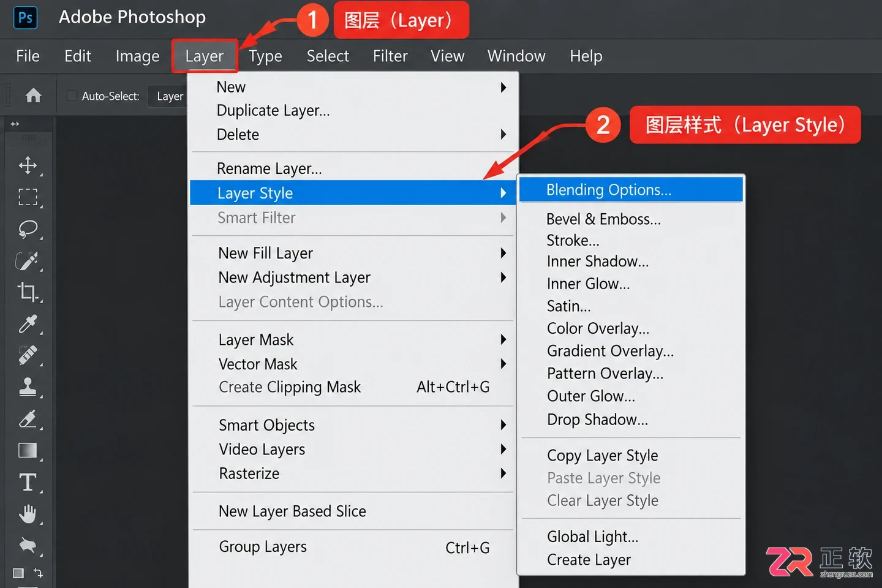Expand the Vector Mask submenu

tap(503, 364)
